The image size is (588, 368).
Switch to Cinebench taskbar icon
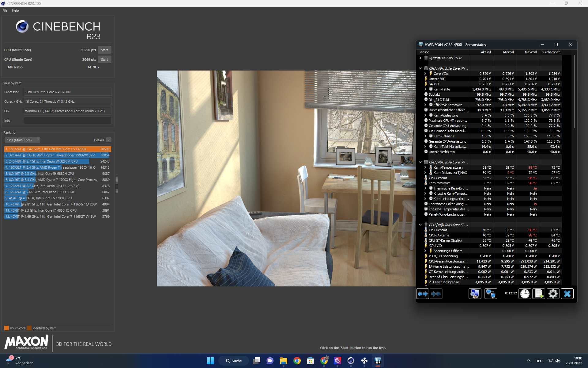351,361
